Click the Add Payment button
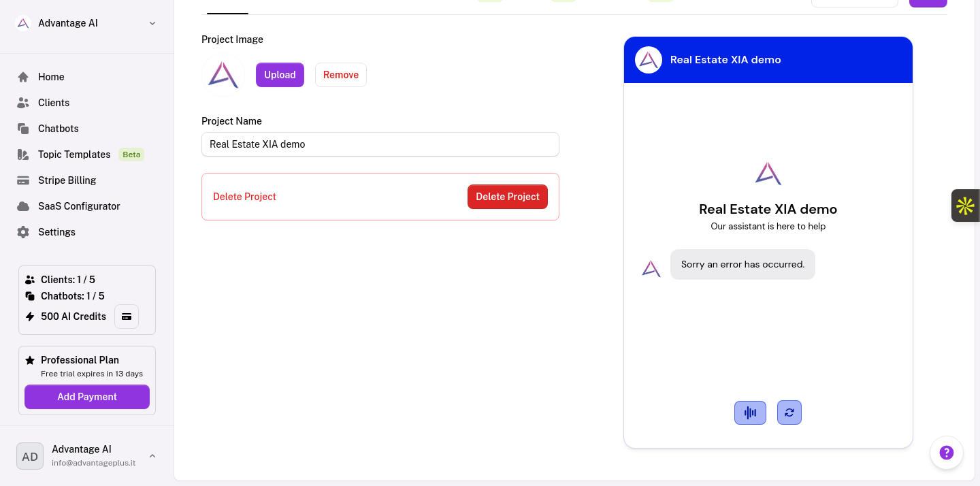This screenshot has height=486, width=980. tap(87, 397)
